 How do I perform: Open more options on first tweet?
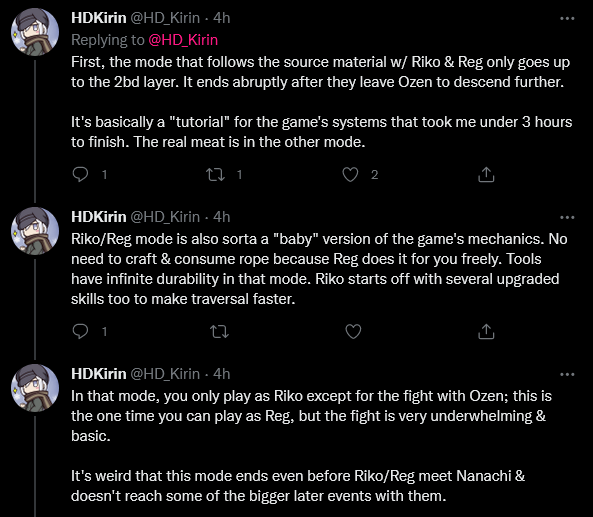tap(567, 18)
